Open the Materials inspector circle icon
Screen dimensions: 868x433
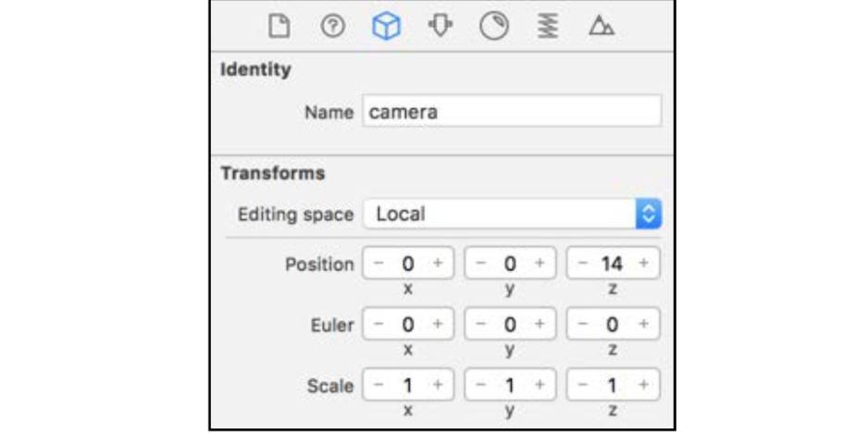(494, 26)
